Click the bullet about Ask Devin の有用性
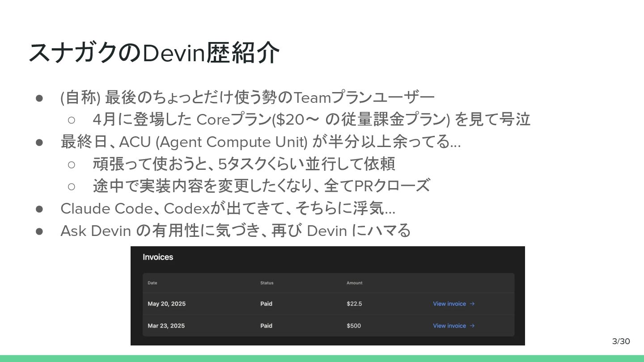 click(235, 231)
